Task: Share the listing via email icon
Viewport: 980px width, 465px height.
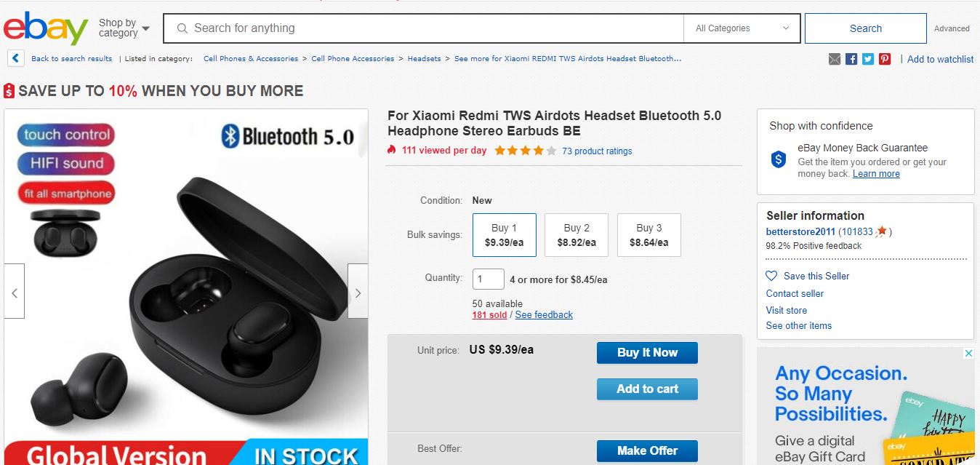Action: [835, 59]
